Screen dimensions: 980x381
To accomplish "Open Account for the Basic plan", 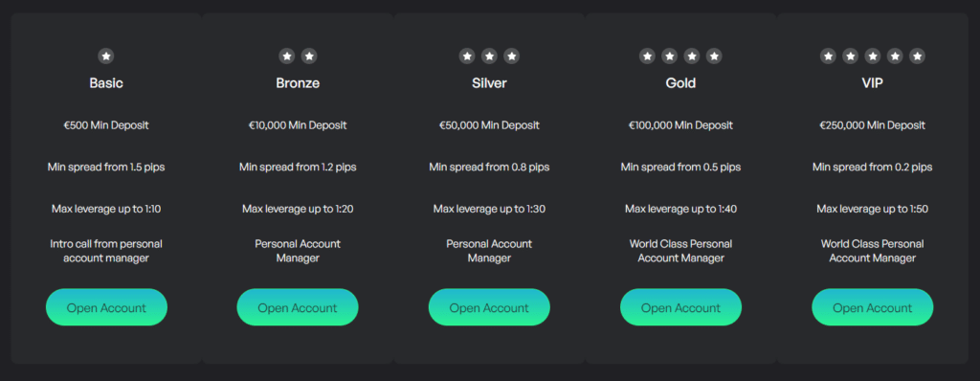I will click(106, 307).
